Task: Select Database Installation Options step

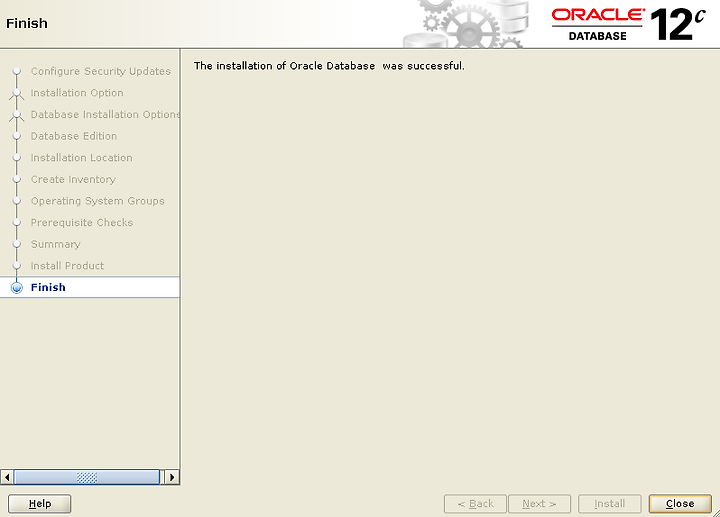Action: [105, 114]
